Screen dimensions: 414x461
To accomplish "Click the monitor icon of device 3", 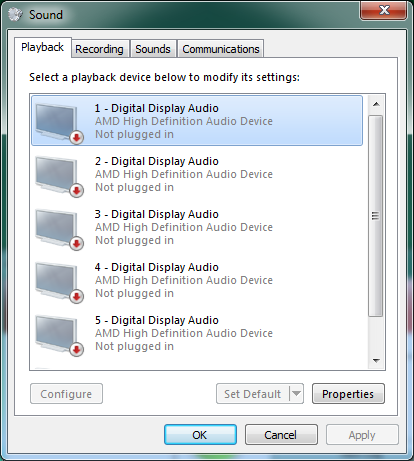I will (x=56, y=227).
